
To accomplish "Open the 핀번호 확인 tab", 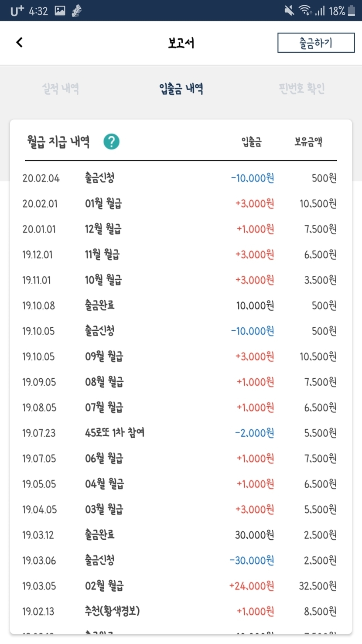I will pos(301,89).
